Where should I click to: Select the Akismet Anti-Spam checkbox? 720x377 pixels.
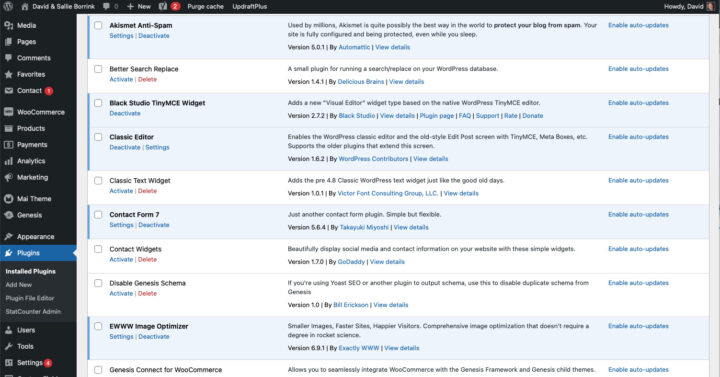98,25
